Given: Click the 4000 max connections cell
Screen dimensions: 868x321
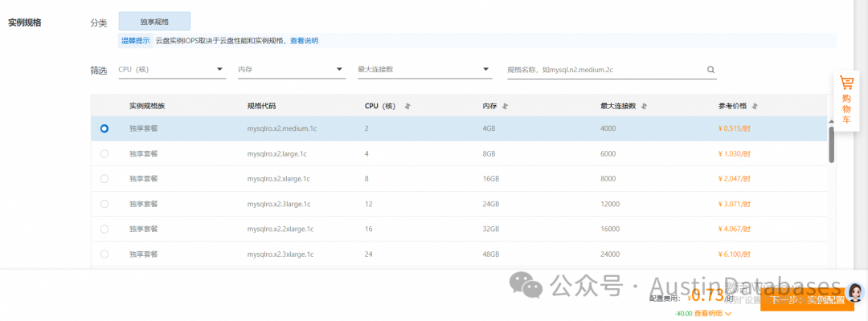Looking at the screenshot, I should pyautogui.click(x=608, y=128).
